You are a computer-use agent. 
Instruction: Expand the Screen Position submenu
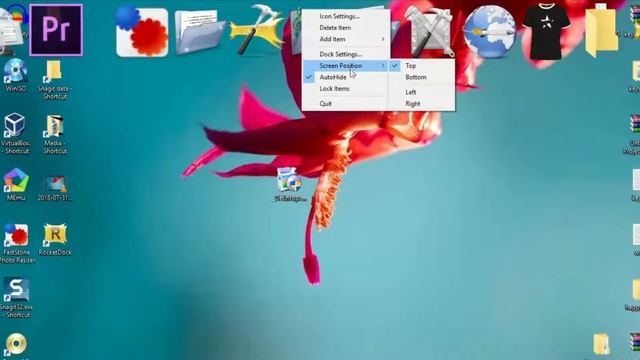click(345, 66)
